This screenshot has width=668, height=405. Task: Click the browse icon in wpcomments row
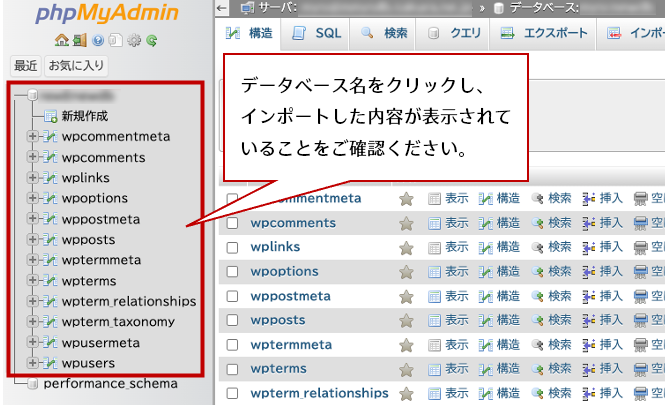[x=434, y=223]
